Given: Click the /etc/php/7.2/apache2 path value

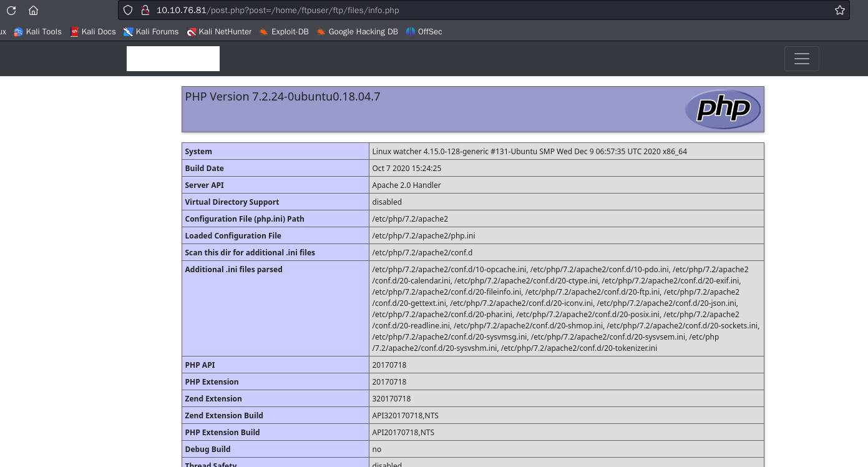Looking at the screenshot, I should click(410, 219).
